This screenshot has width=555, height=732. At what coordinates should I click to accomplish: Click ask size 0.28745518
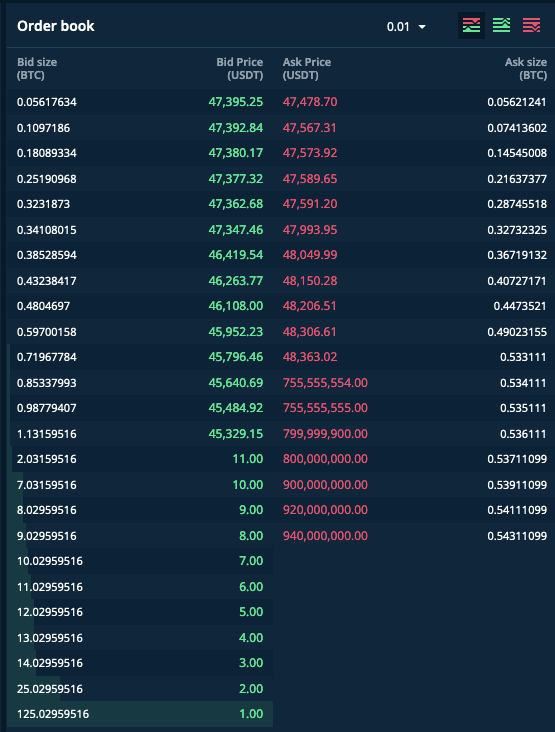517,204
